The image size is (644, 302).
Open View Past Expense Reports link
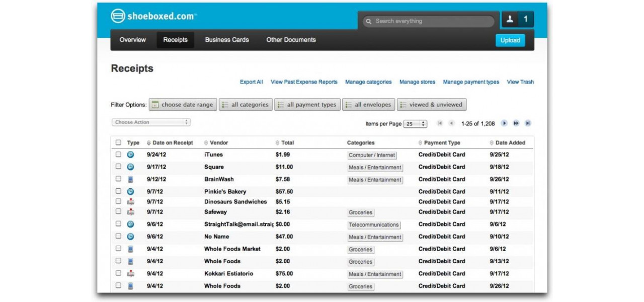(x=304, y=82)
